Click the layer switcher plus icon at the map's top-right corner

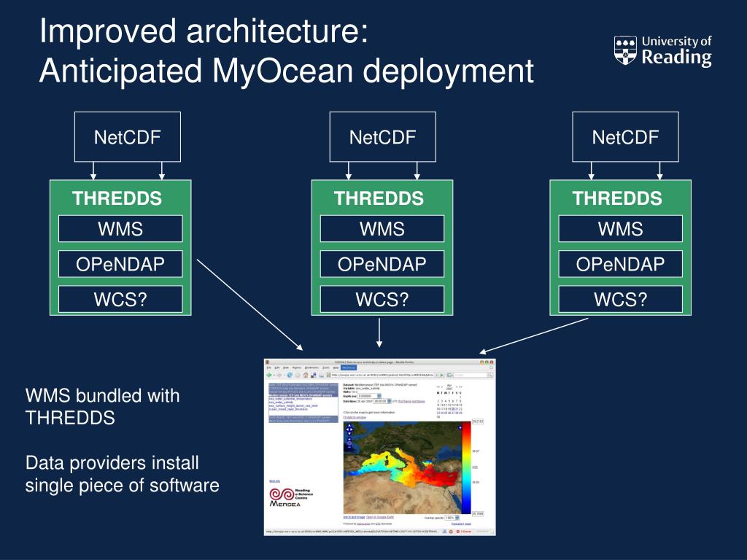point(460,427)
